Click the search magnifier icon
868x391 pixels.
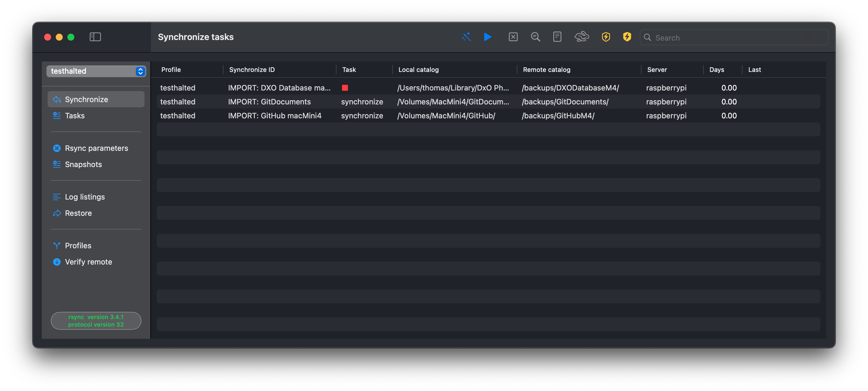pos(647,37)
